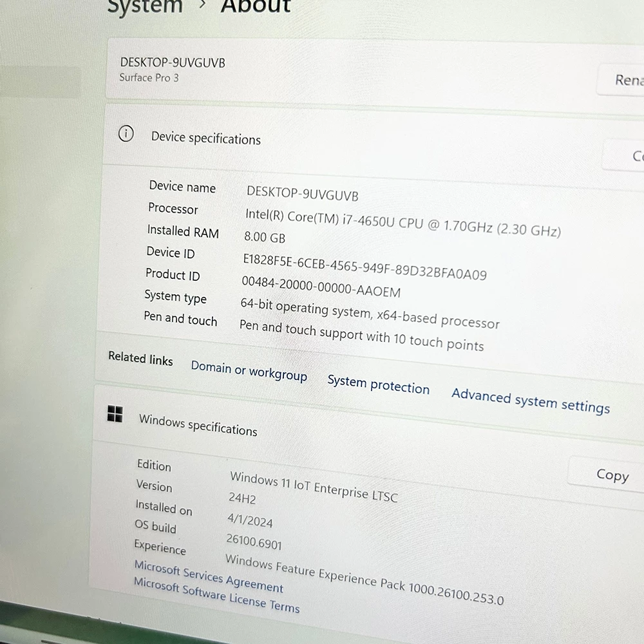Click the Experience label
644x644 pixels.
pos(160,547)
